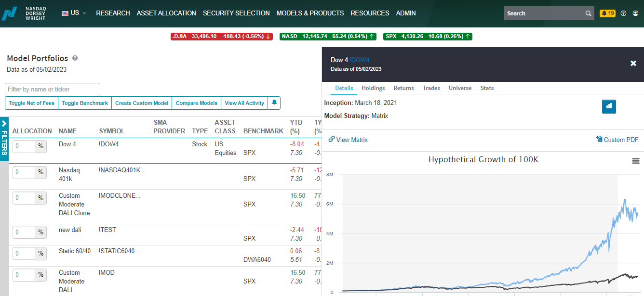Open the US region dropdown

pos(74,13)
